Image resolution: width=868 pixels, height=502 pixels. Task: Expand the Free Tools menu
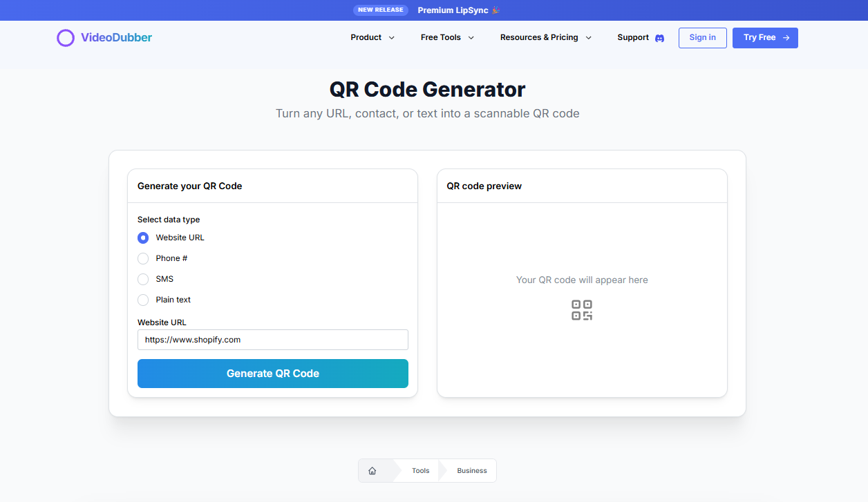coord(446,38)
